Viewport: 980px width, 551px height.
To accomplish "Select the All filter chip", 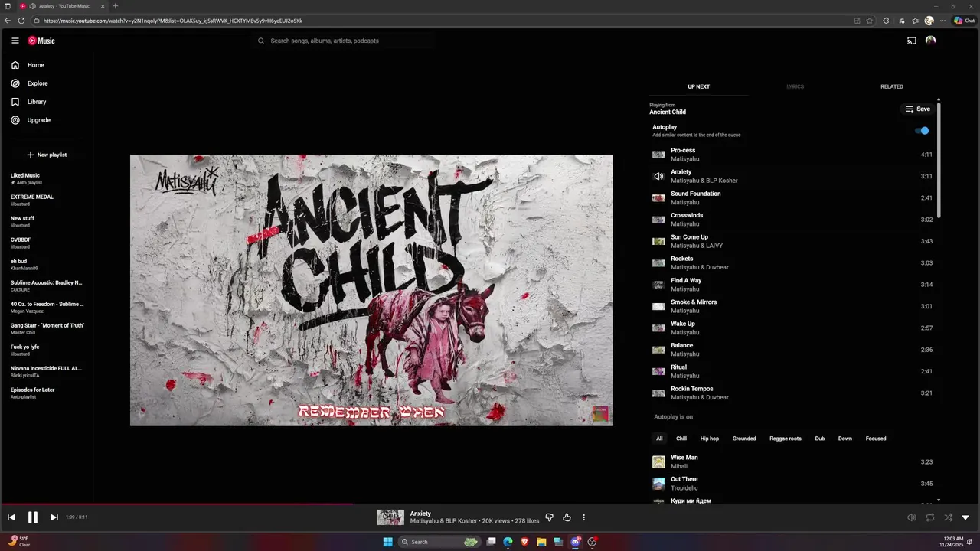I will tap(659, 439).
